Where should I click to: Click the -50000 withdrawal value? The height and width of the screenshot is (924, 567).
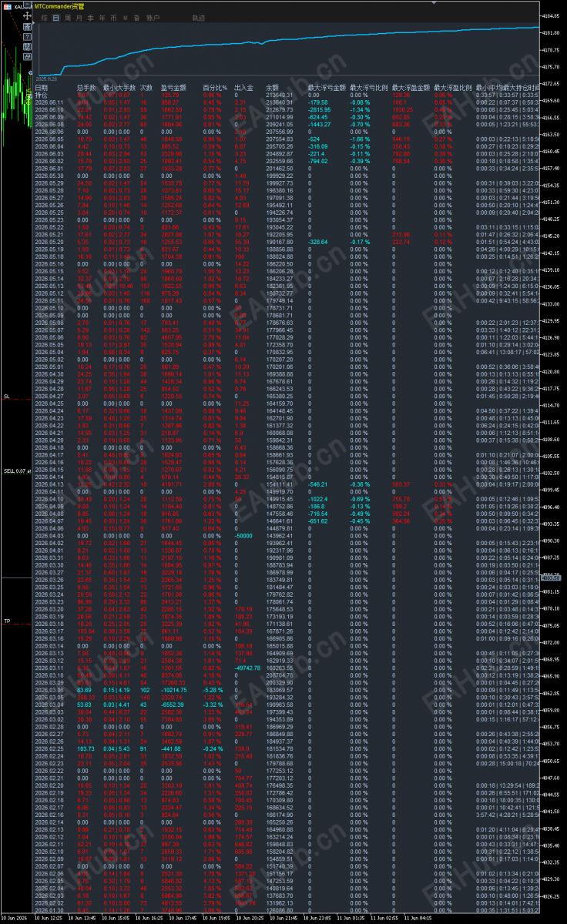(244, 537)
